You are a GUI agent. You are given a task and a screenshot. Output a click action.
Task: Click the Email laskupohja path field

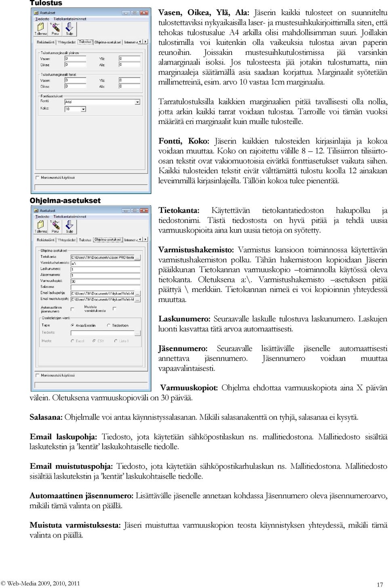[103, 293]
